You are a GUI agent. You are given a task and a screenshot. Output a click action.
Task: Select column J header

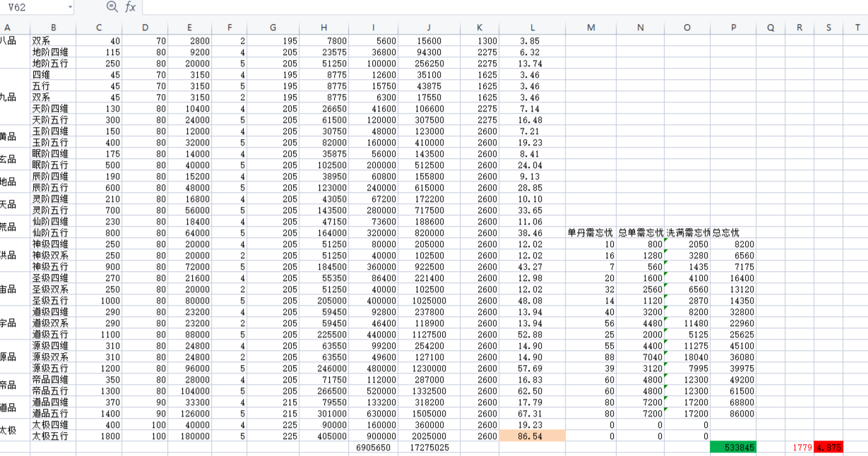click(x=429, y=28)
